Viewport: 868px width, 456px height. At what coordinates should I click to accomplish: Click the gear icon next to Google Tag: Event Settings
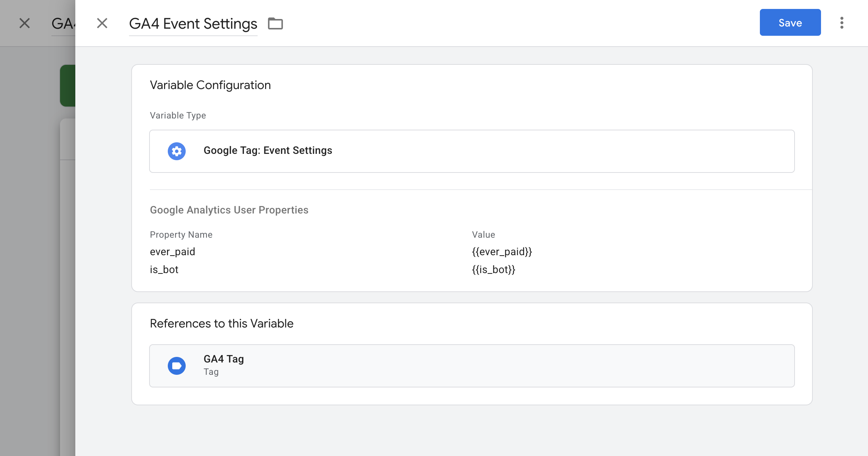point(176,151)
